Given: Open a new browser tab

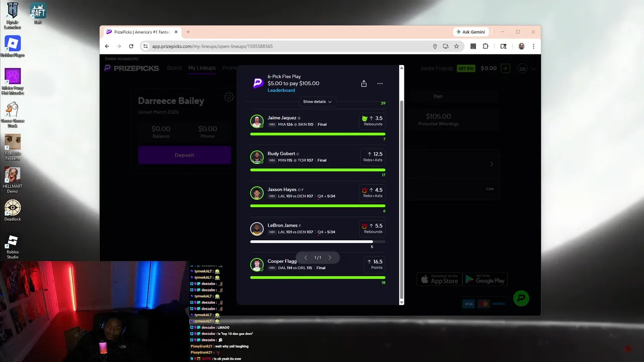Looking at the screenshot, I should point(188,32).
